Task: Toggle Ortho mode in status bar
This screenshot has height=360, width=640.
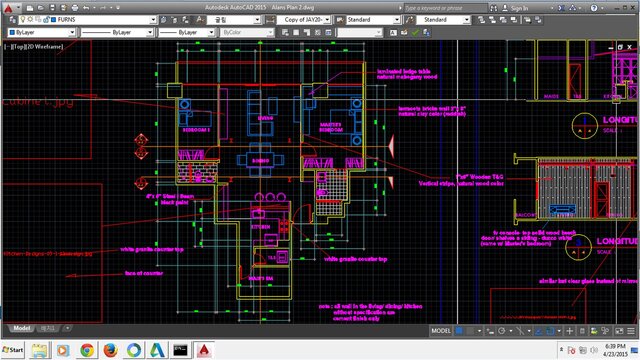Action: click(x=490, y=331)
